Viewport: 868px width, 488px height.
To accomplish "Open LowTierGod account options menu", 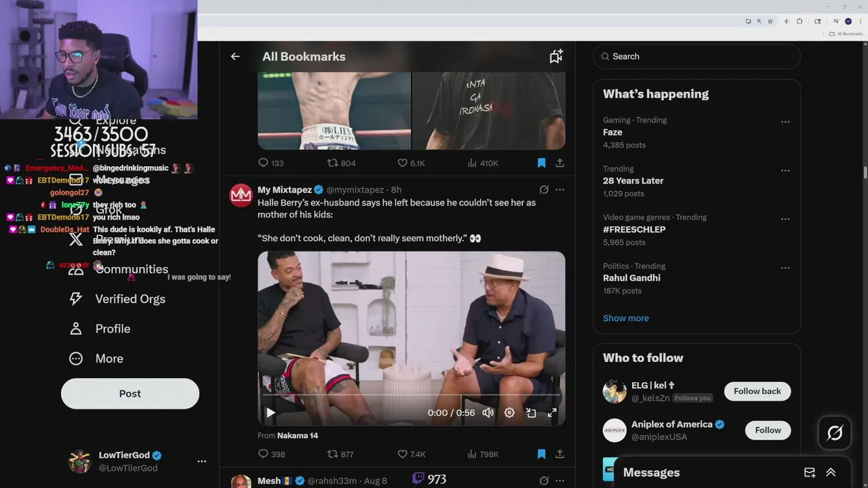I will (201, 461).
